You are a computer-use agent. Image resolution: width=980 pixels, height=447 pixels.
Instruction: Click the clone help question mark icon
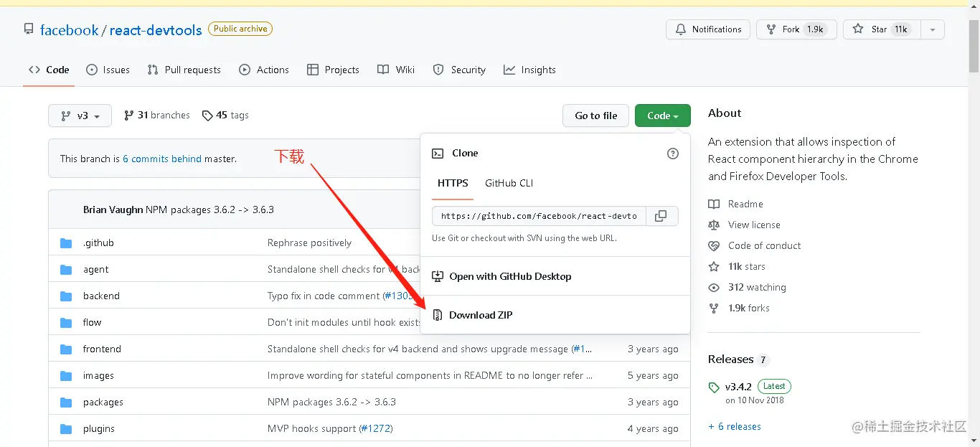[x=673, y=154]
